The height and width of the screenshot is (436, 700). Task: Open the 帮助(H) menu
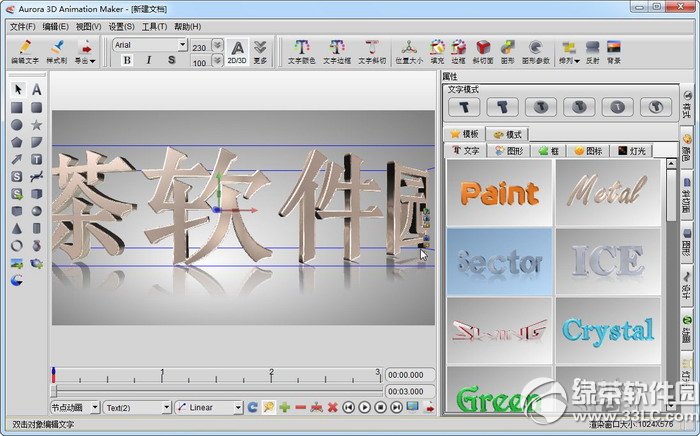[x=188, y=27]
